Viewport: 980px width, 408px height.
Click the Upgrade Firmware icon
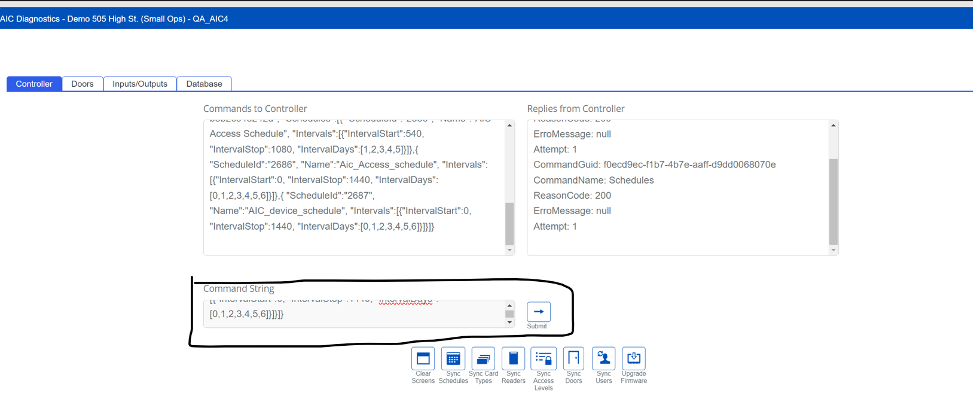click(633, 359)
